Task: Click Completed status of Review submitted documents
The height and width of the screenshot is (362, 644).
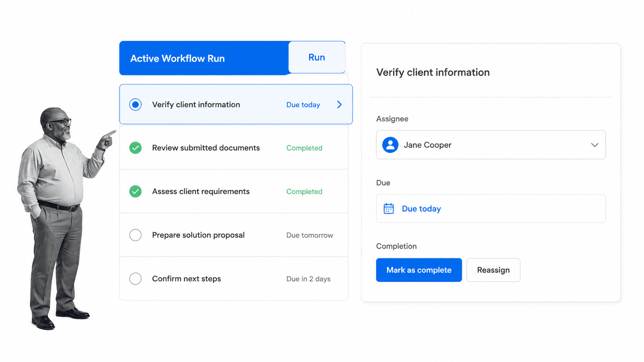Action: pyautogui.click(x=304, y=148)
